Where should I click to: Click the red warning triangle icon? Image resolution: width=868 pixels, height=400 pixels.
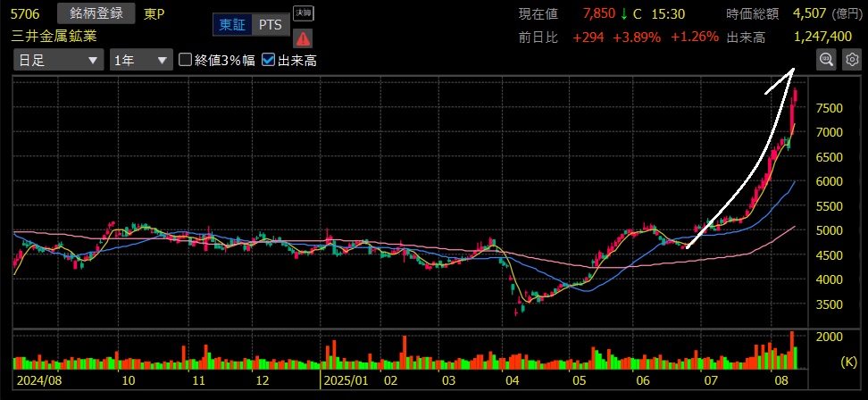pyautogui.click(x=303, y=37)
